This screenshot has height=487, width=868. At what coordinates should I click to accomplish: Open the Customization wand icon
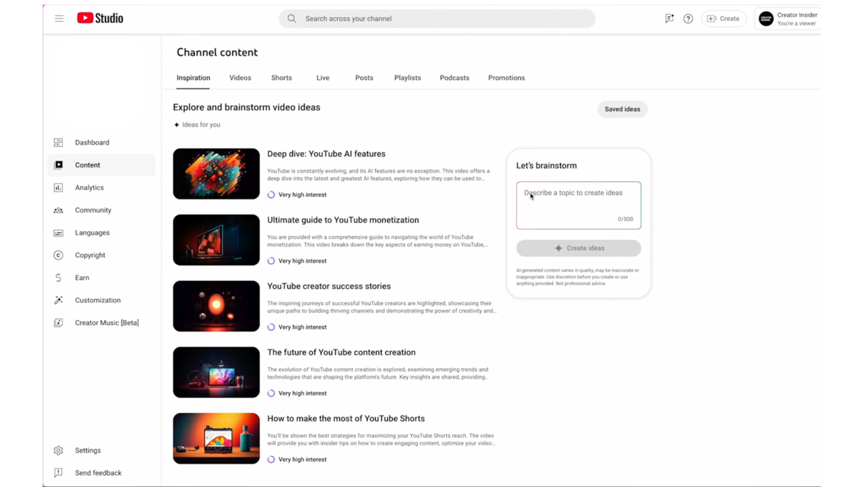click(58, 300)
